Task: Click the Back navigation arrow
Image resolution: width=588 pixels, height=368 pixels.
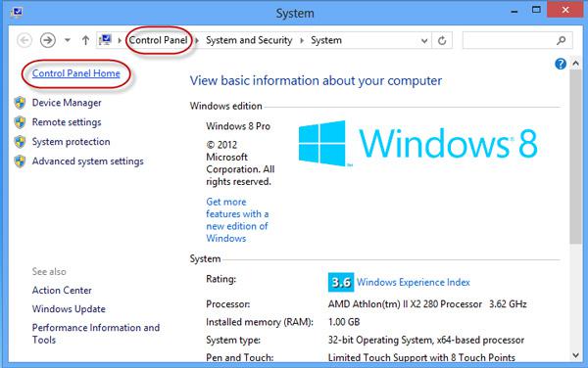Action: pos(24,40)
